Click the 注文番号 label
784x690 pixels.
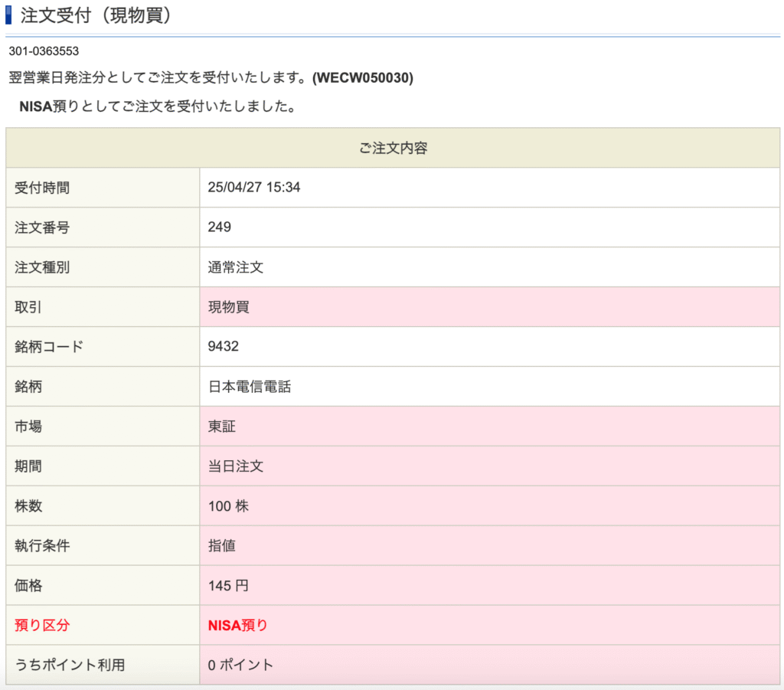(42, 227)
